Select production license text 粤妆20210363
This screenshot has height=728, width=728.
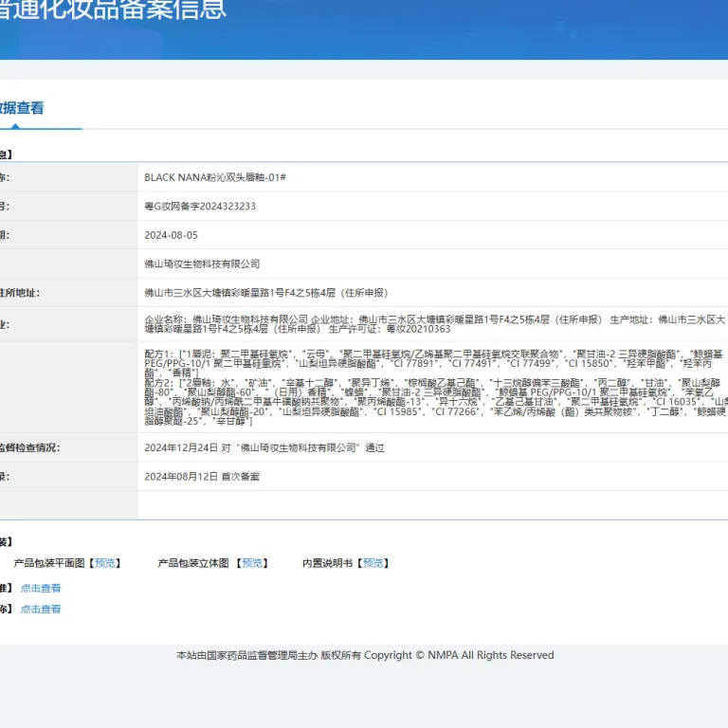(x=418, y=329)
